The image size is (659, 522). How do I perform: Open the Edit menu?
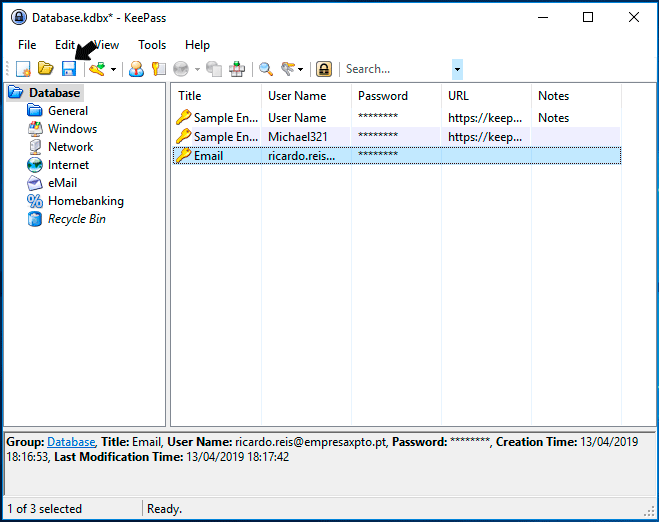65,45
